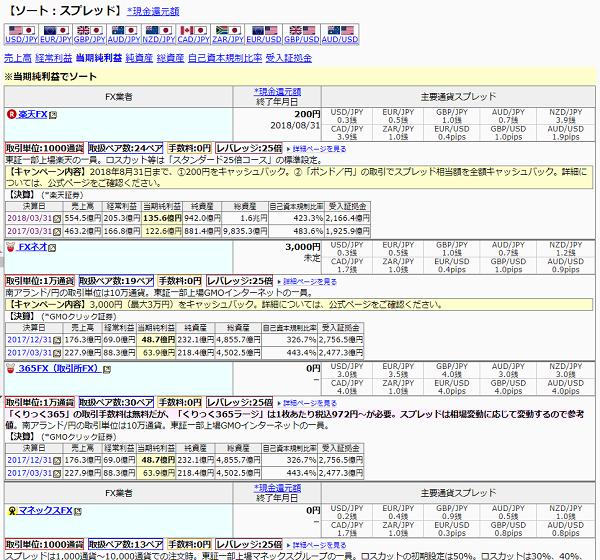Screen dimensions: 600x560
Task: Select the GBP/USD flag pair button
Action: pos(302,34)
